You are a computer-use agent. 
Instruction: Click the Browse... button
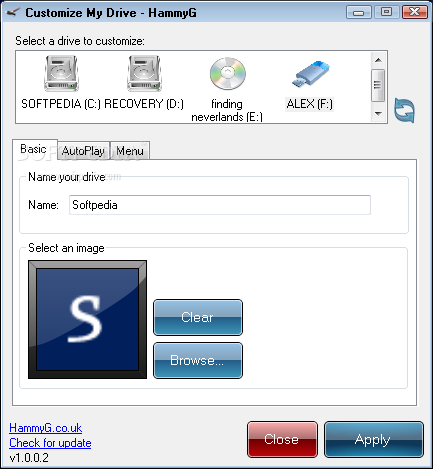(198, 360)
